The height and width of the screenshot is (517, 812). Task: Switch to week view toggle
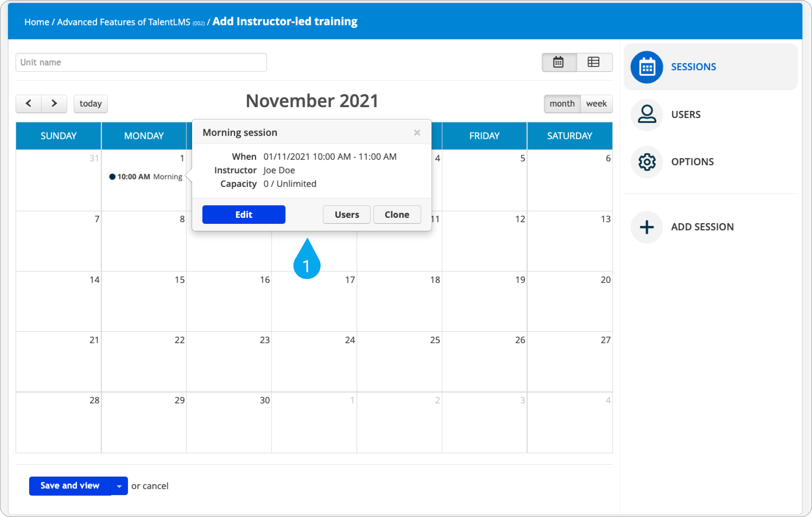[596, 104]
